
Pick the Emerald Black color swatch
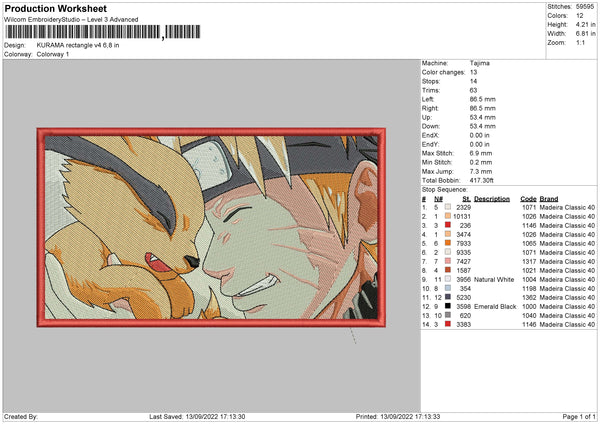click(448, 306)
